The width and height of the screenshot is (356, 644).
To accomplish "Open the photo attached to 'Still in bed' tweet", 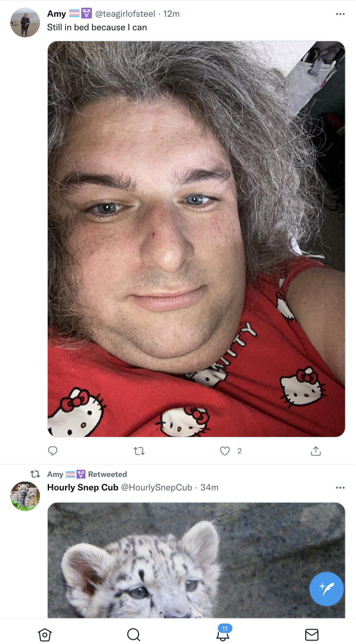I will [196, 239].
